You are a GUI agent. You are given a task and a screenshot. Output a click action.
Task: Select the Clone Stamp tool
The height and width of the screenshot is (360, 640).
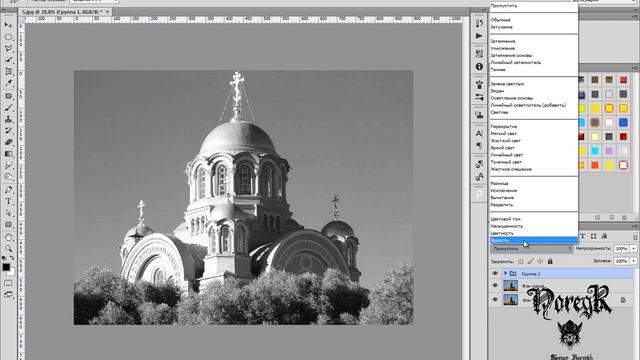click(x=8, y=119)
